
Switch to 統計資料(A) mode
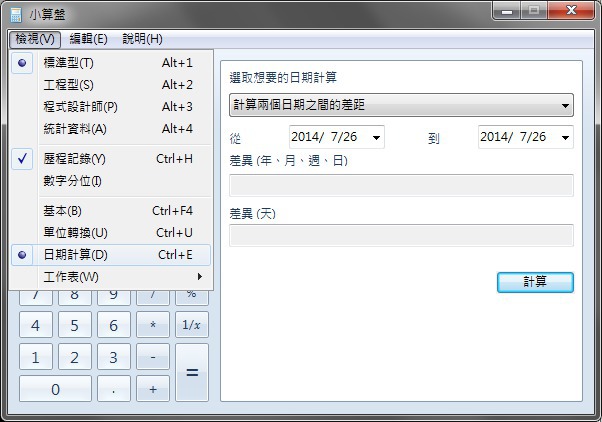[x=111, y=129]
